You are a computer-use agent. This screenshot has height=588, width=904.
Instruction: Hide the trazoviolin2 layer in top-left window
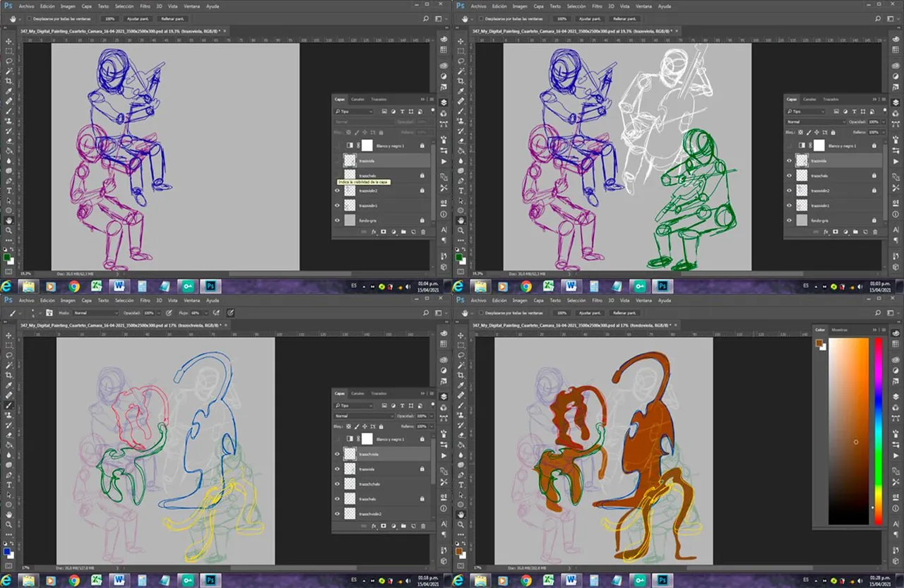point(337,191)
